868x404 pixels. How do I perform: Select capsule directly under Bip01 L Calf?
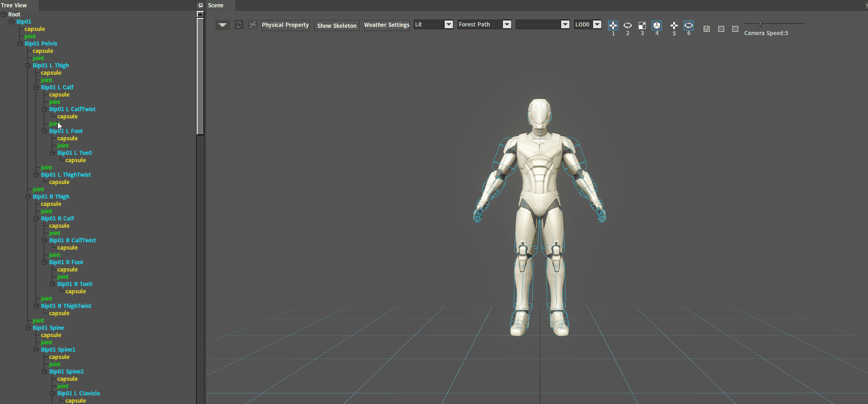pos(59,95)
